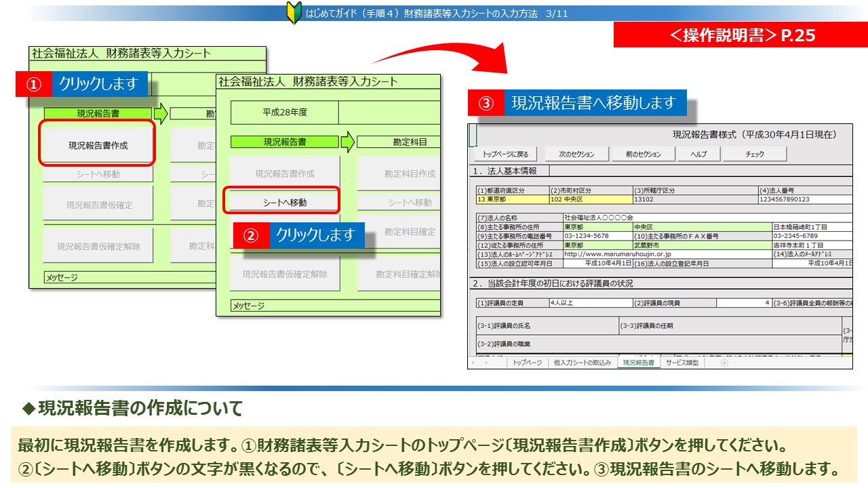Add a new sheet with plus icon
Image resolution: width=868 pixels, height=488 pixels.
(x=724, y=363)
